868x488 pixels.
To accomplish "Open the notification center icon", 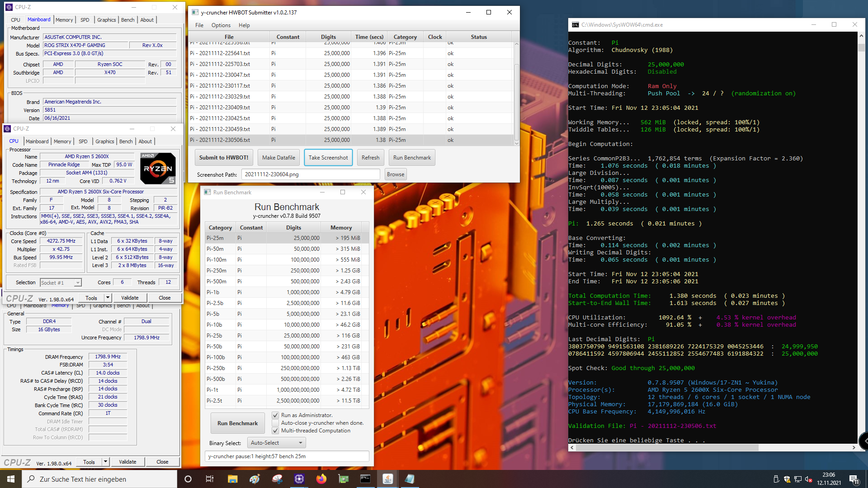I will point(854,479).
